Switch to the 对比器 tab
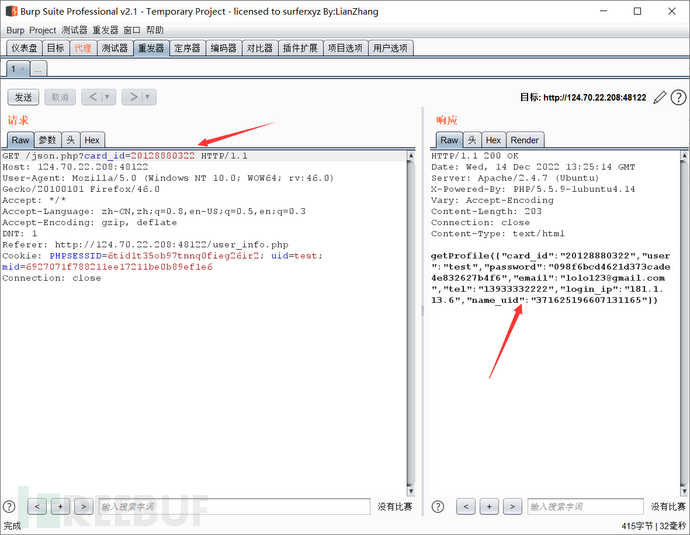This screenshot has height=535, width=690. 260,48
